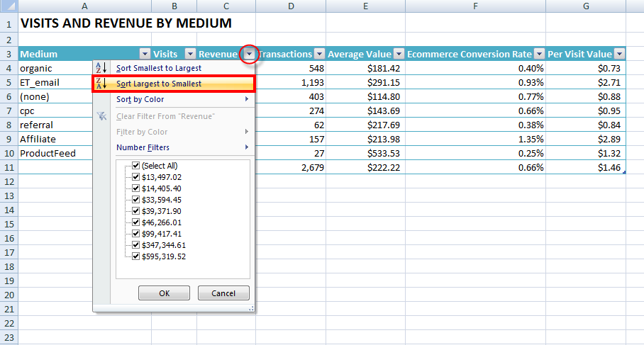This screenshot has height=345, width=644.
Task: Click the 0.25% conversion rate cell
Action: 476,153
